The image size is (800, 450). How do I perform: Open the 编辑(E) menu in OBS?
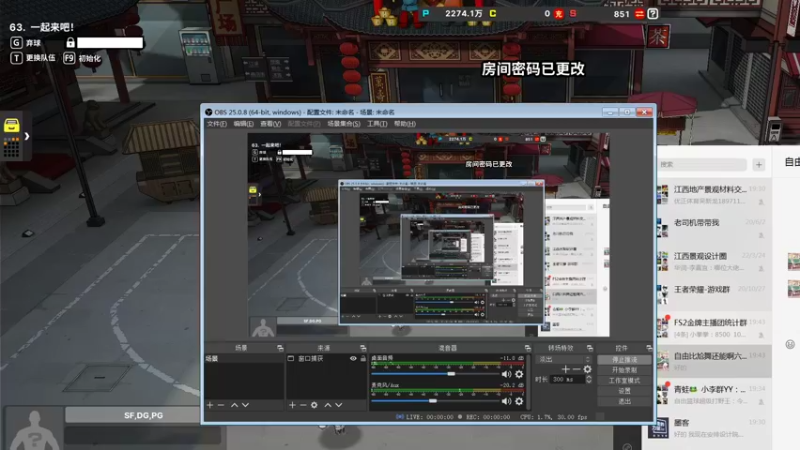[x=243, y=124]
